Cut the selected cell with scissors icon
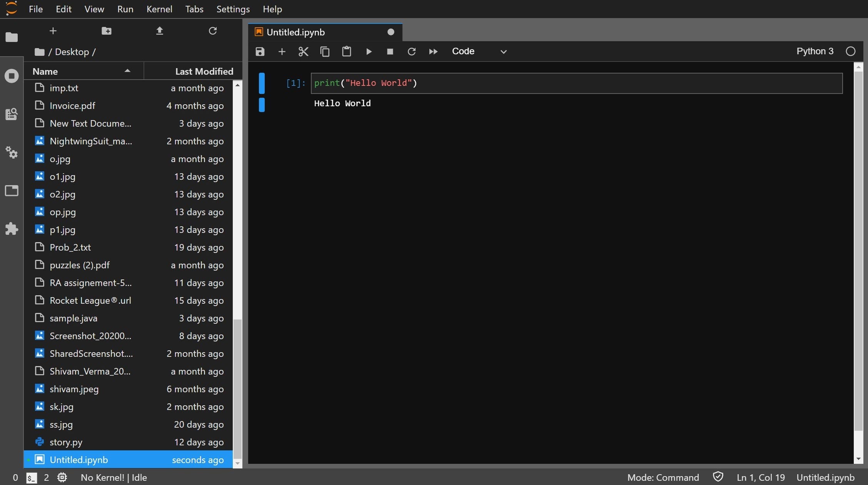 tap(303, 51)
